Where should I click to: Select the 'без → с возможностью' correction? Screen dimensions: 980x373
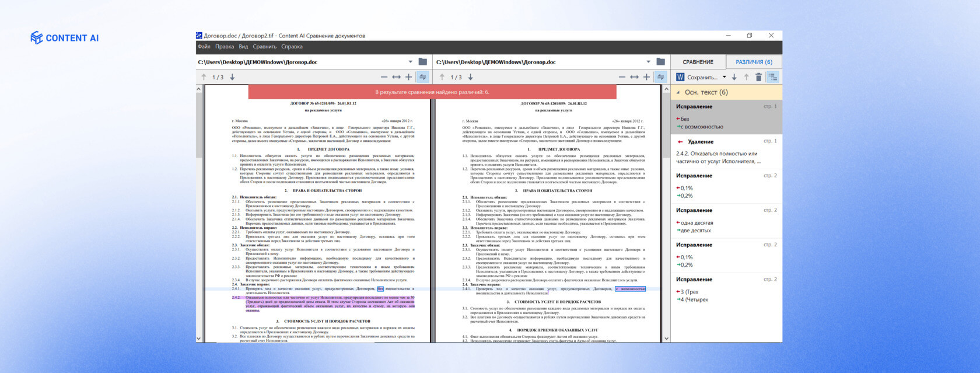pyautogui.click(x=726, y=117)
